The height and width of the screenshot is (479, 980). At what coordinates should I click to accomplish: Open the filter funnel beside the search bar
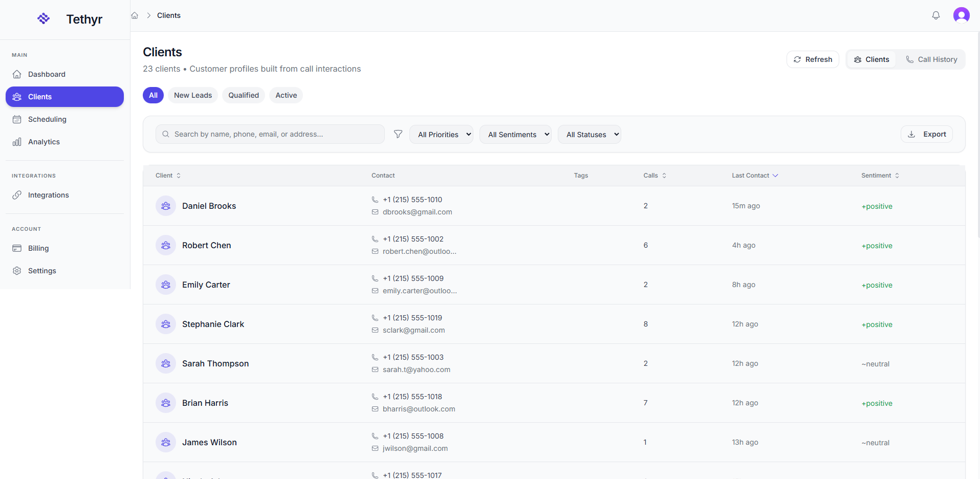pyautogui.click(x=398, y=134)
